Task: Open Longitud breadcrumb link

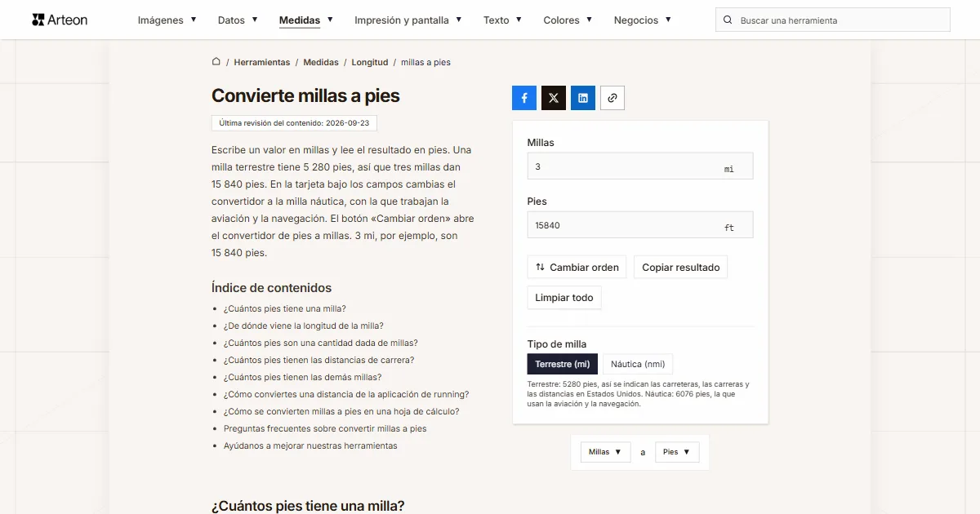Action: (x=370, y=62)
